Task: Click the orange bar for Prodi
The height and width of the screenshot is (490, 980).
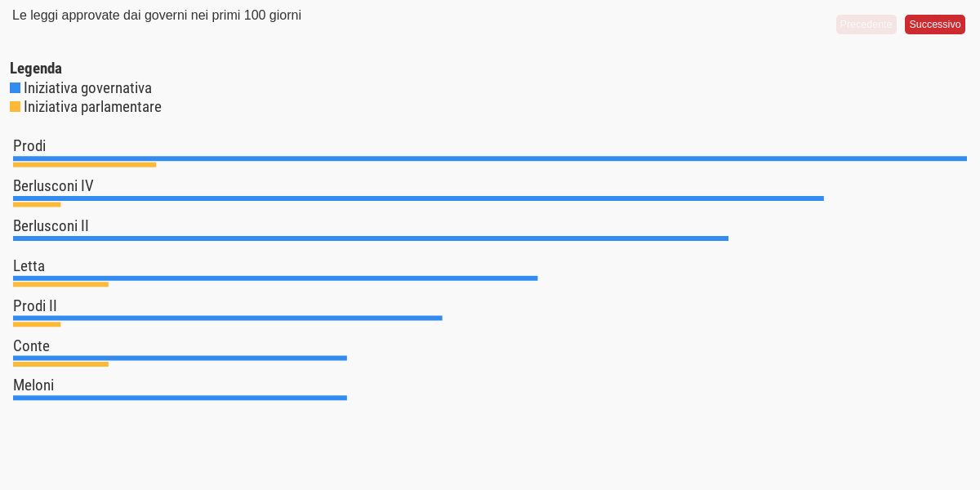Action: click(84, 165)
